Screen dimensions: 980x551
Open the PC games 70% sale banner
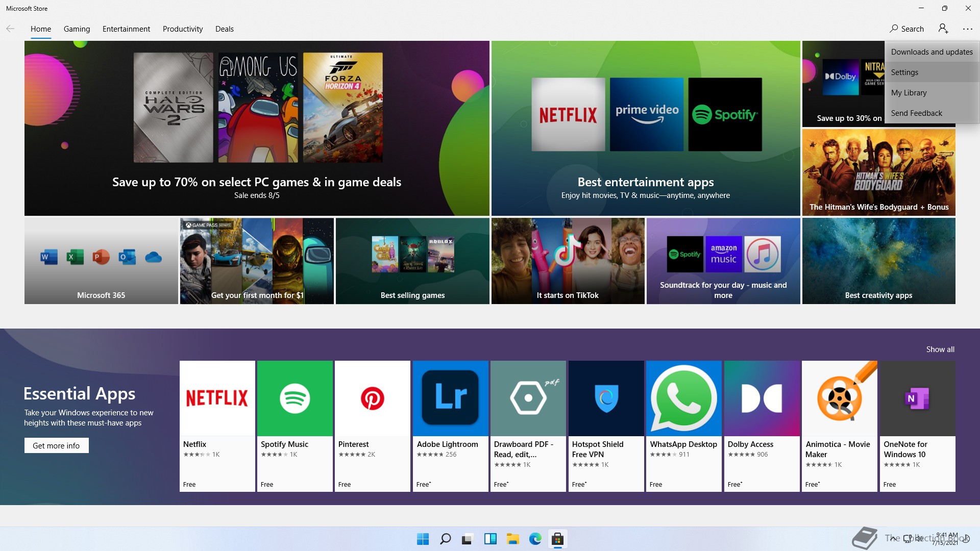tap(257, 128)
